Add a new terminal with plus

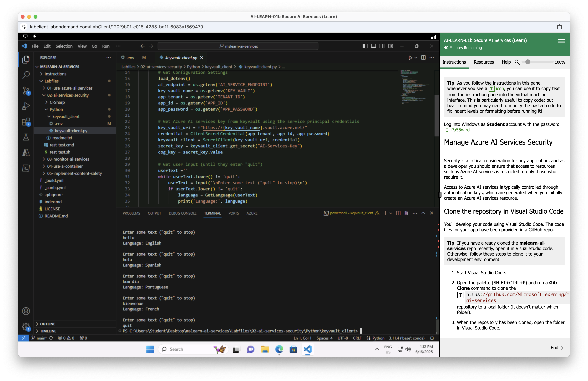(x=385, y=213)
